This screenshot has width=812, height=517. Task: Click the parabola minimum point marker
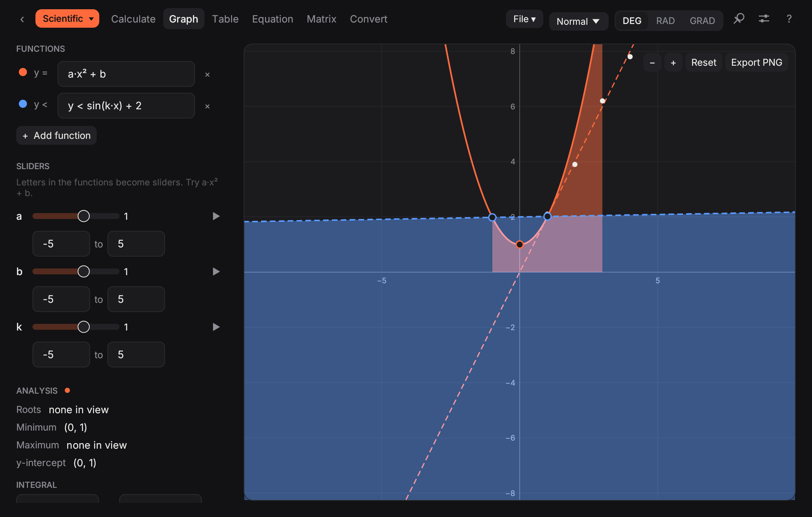[x=520, y=244]
